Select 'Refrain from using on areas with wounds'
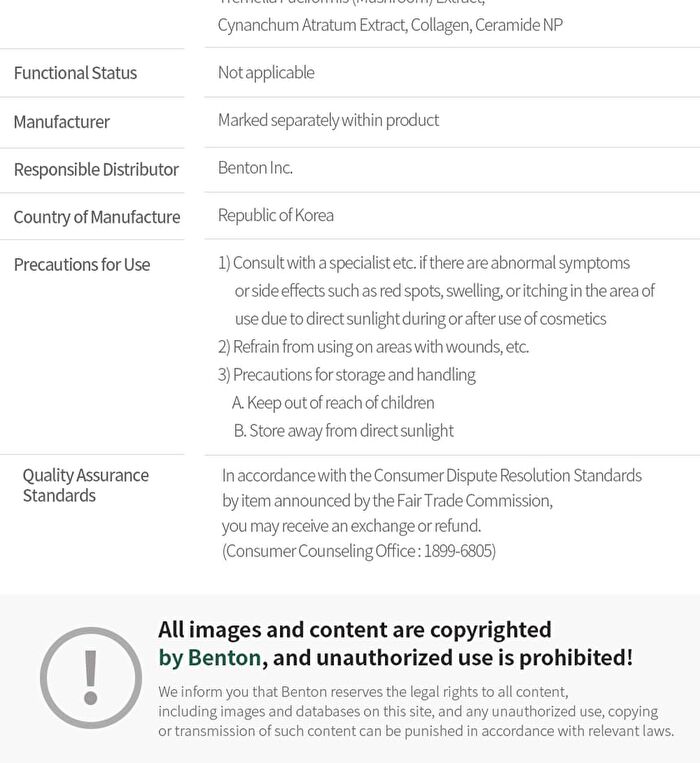The image size is (700, 763). coord(374,347)
